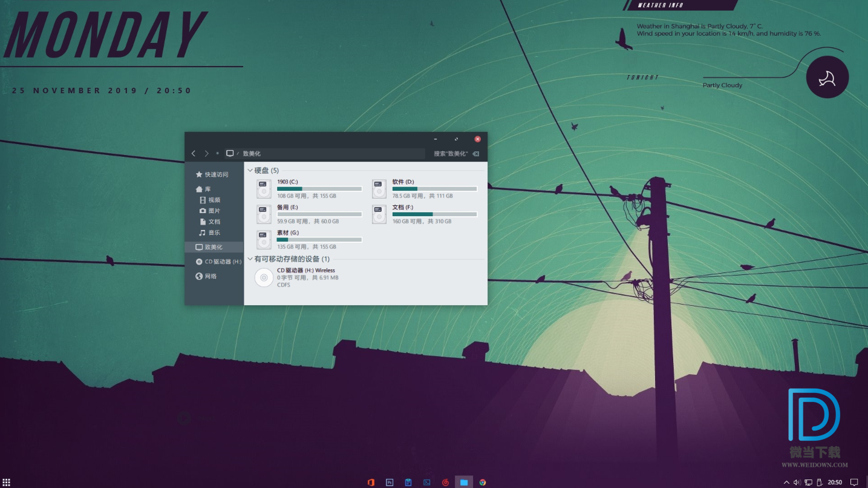Click "59.9 GB 可用，共 60.0 GB" text
Screen dimensions: 868x488
[308, 222]
